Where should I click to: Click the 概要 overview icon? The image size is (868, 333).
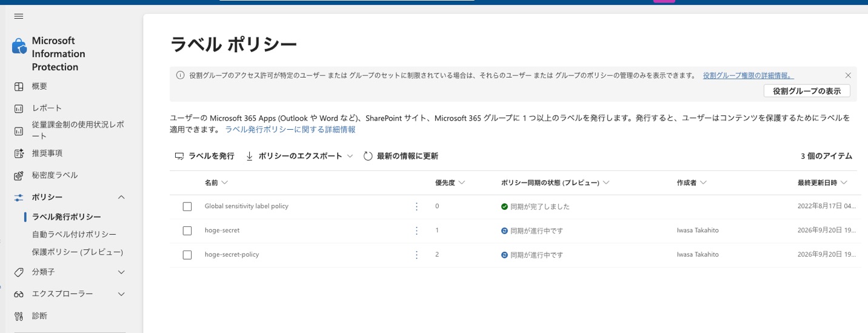click(19, 86)
